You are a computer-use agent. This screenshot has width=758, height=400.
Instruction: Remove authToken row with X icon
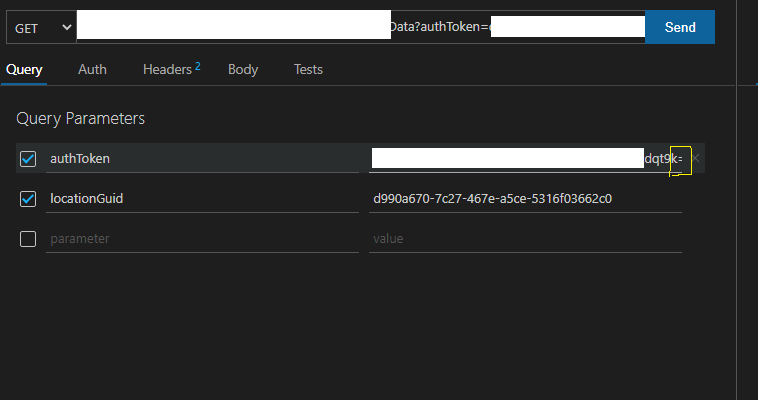click(x=695, y=158)
